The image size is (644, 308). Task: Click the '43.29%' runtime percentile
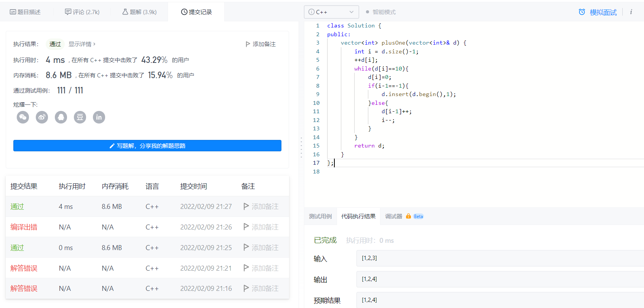coord(154,60)
